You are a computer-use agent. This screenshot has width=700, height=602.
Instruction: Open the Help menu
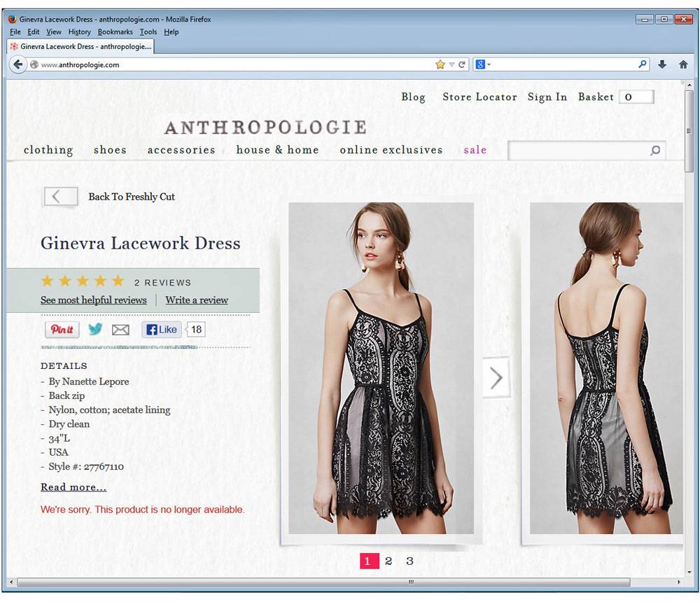[171, 31]
